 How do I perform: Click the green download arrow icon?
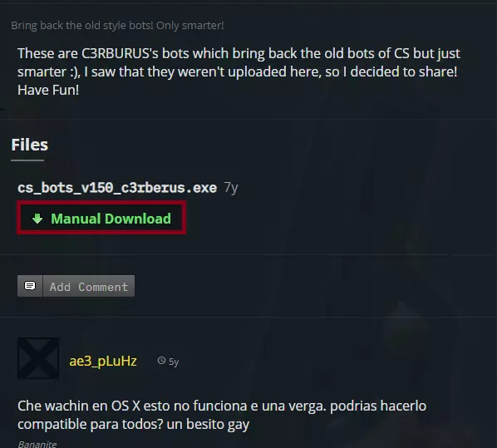(37, 218)
